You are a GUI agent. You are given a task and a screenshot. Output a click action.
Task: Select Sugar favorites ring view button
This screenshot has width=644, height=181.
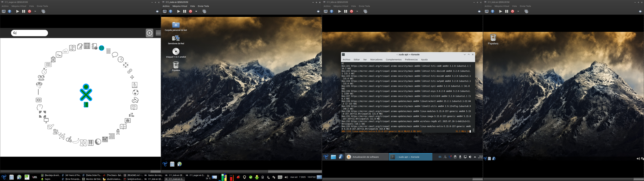coord(149,33)
